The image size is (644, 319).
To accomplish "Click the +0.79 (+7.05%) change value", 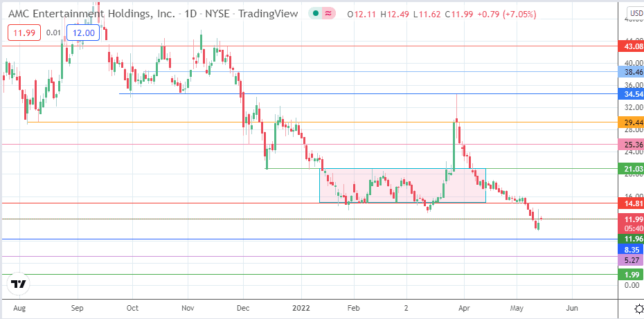I will pos(507,15).
